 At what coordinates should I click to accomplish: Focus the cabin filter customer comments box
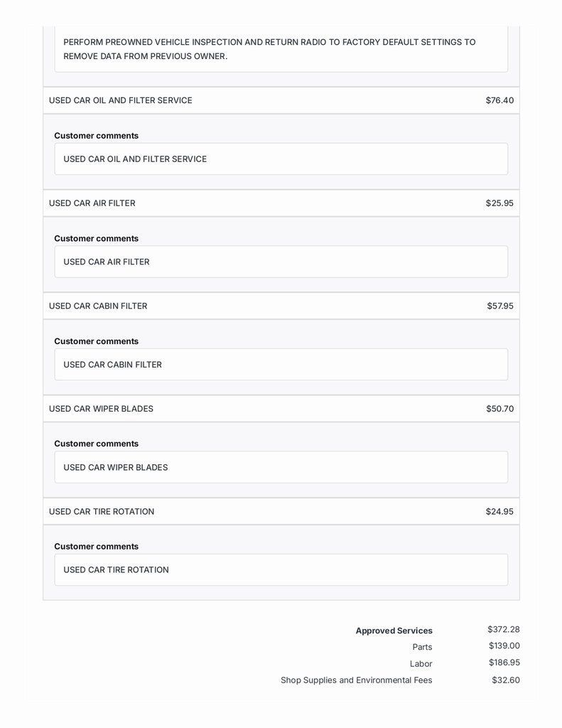pos(281,365)
